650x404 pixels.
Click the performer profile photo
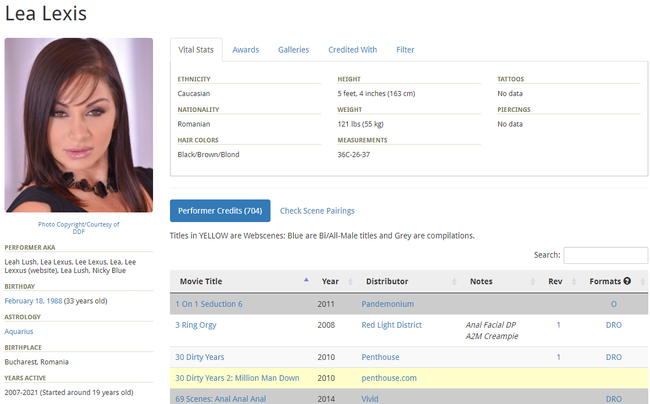coord(79,125)
